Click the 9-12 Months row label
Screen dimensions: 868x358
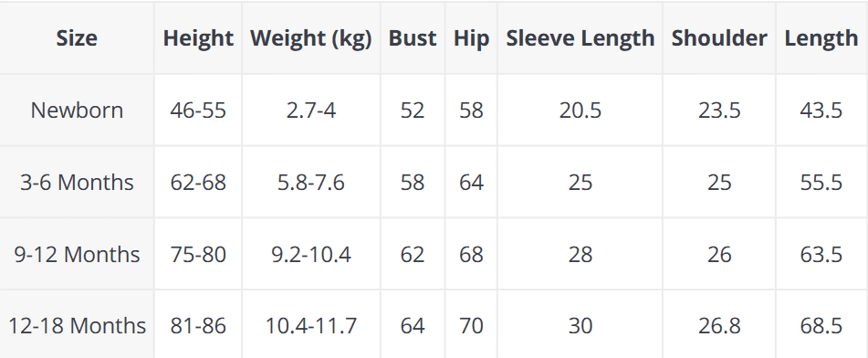click(77, 255)
